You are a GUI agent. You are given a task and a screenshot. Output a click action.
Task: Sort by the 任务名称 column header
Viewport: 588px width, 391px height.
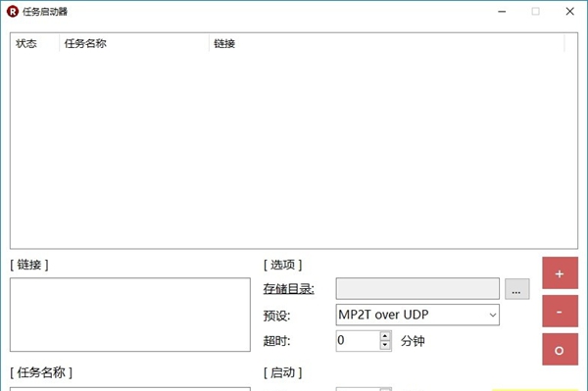[134, 43]
